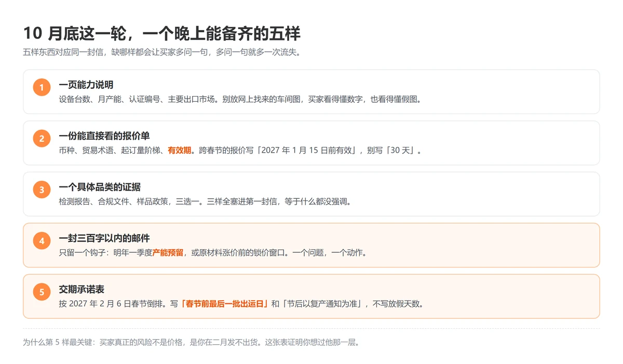623x364 pixels.
Task: Click the orange number 5 badge
Action: [42, 292]
